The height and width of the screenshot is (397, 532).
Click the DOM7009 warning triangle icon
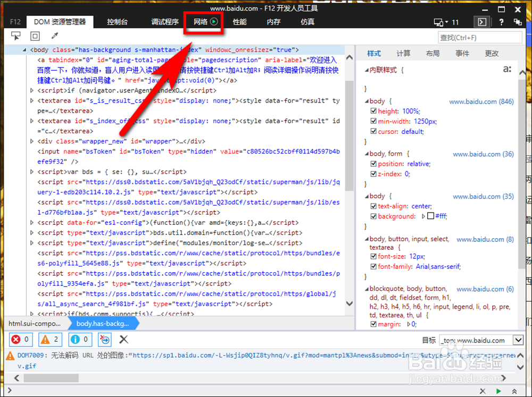pyautogui.click(x=10, y=356)
